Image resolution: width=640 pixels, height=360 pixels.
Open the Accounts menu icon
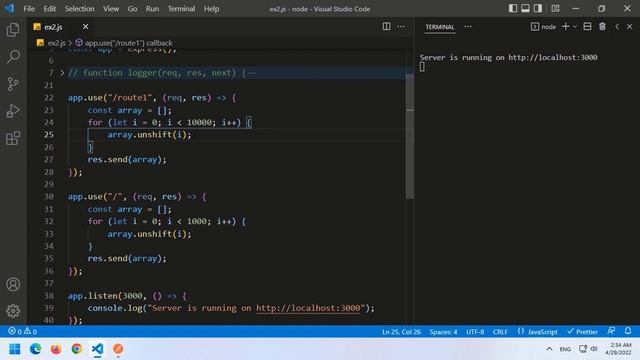tap(13, 284)
